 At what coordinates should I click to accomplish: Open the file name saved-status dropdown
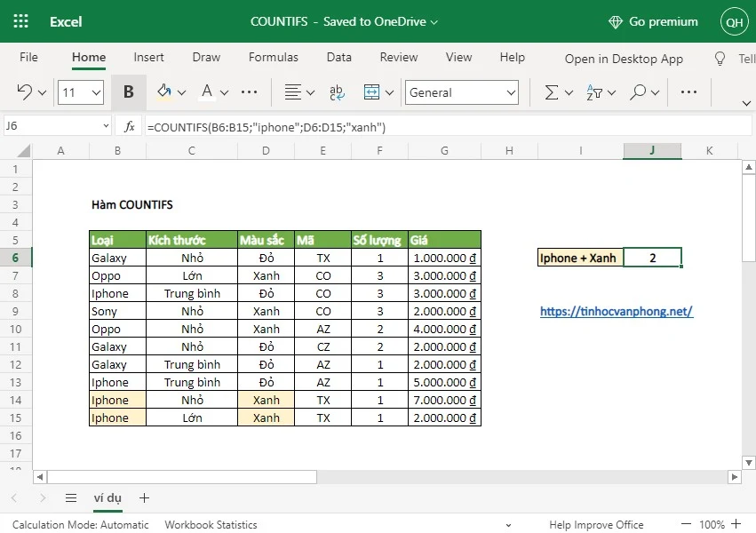(434, 22)
